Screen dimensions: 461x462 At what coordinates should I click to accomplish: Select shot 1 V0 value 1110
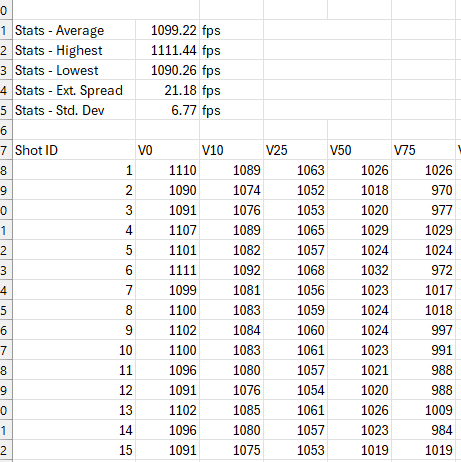pos(167,170)
